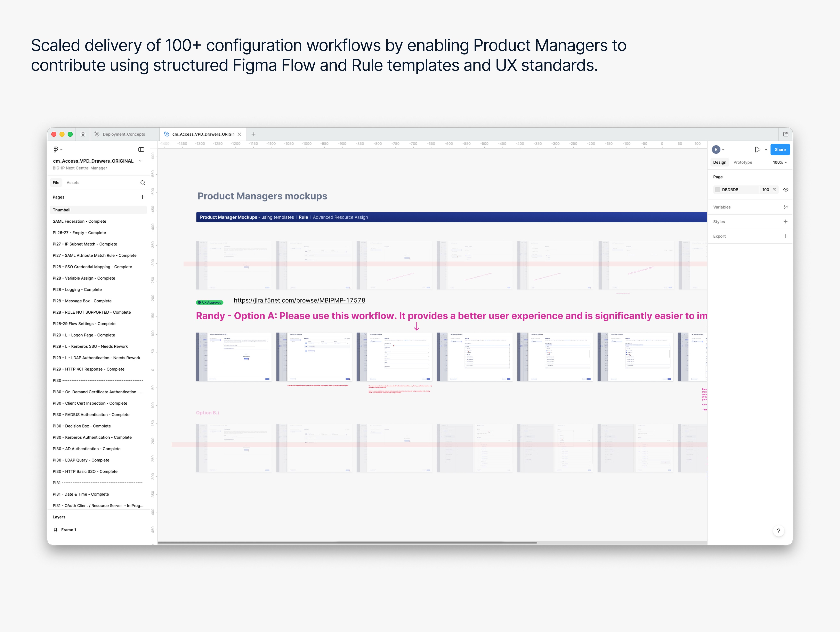Expand the file name dropdown chevron
This screenshot has width=840, height=632.
point(140,161)
